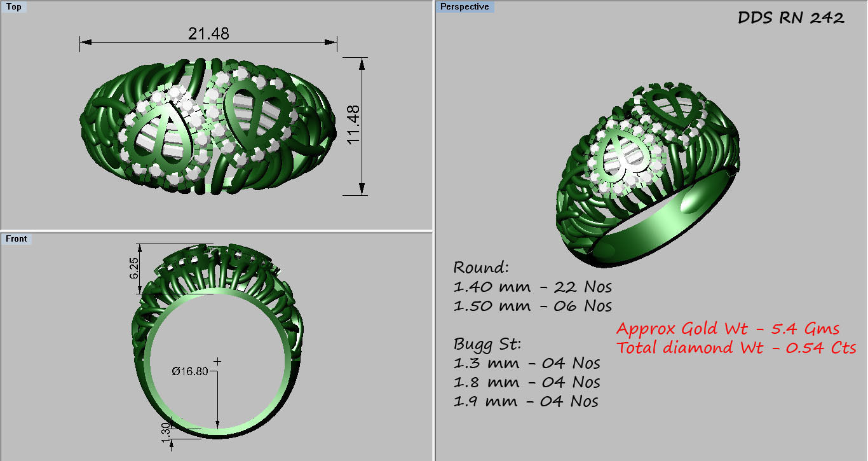Click the Ø16.80 diameter dimension
The height and width of the screenshot is (461, 868).
pyautogui.click(x=190, y=371)
